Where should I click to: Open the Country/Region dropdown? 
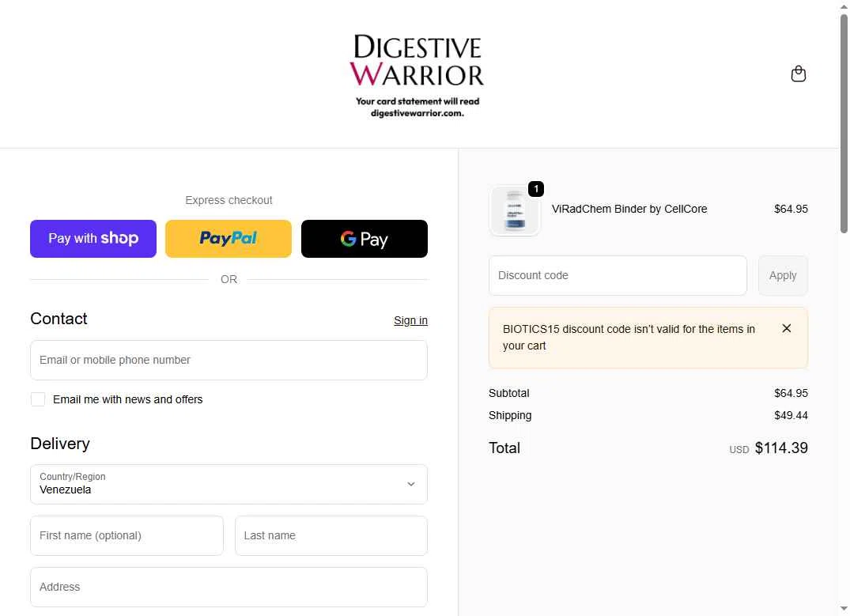click(229, 484)
